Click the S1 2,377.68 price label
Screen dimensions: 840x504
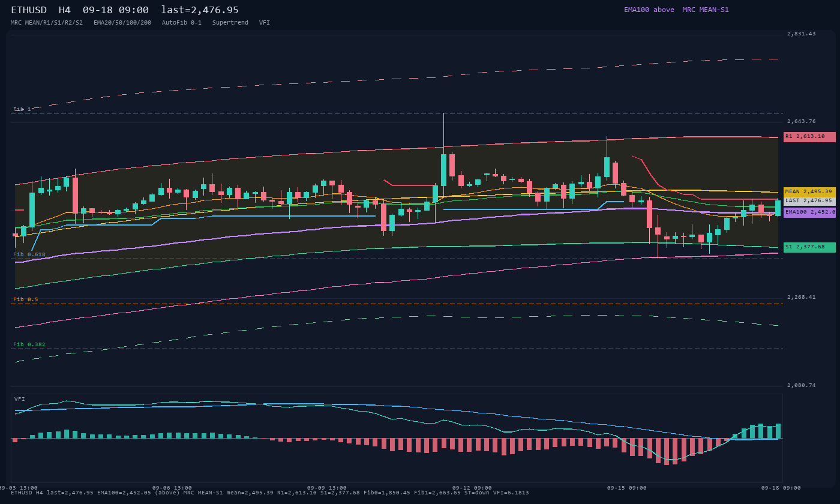[x=809, y=247]
